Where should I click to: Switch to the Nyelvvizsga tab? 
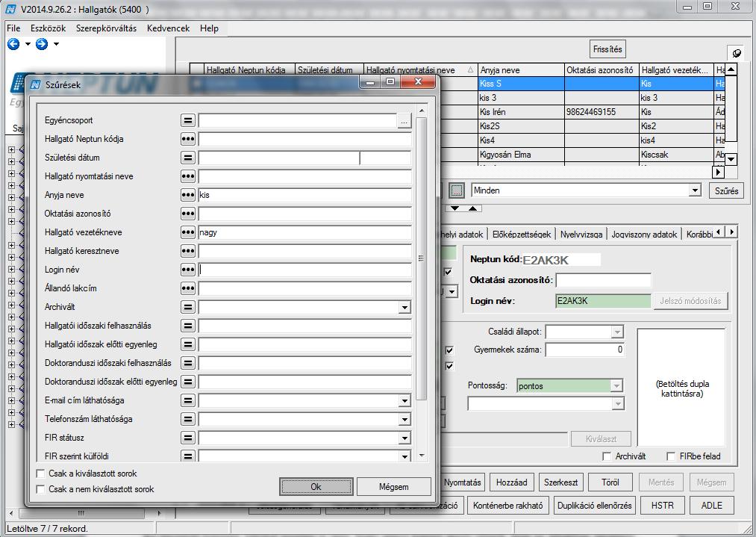pos(581,235)
